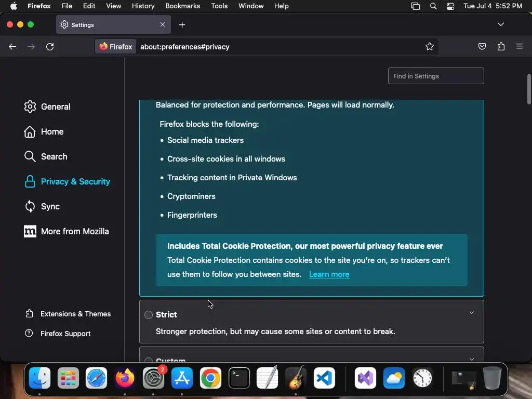Image resolution: width=532 pixels, height=399 pixels.
Task: Open App Store from the Dock
Action: pyautogui.click(x=182, y=378)
